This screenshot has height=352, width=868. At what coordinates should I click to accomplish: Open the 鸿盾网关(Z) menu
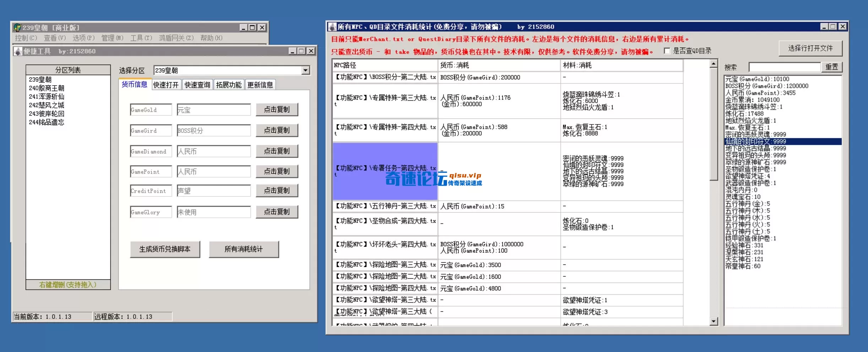[176, 38]
